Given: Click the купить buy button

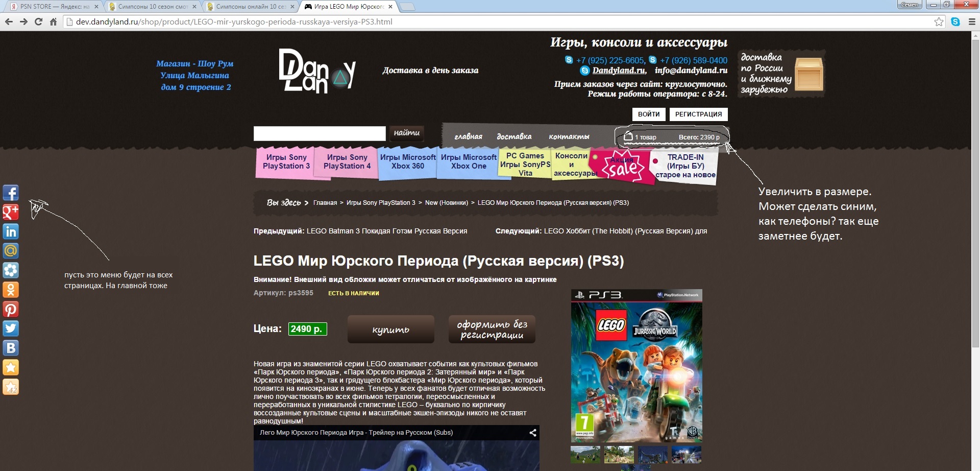Looking at the screenshot, I should click(x=391, y=329).
